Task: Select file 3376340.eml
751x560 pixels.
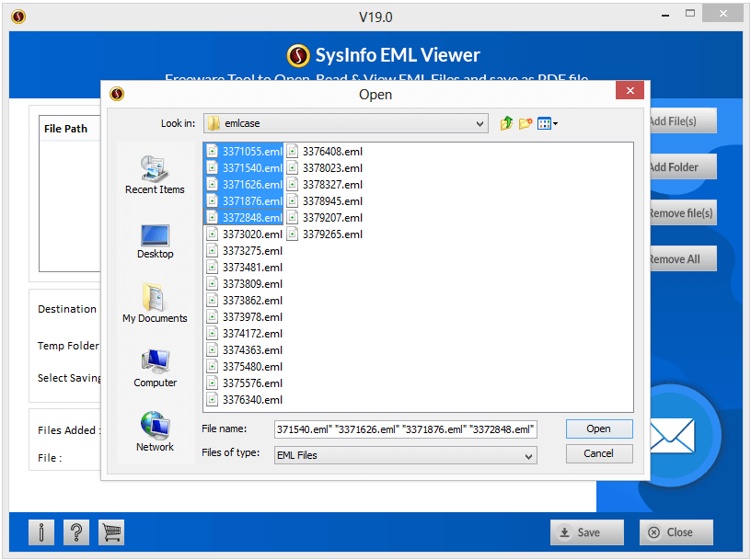Action: click(x=244, y=400)
